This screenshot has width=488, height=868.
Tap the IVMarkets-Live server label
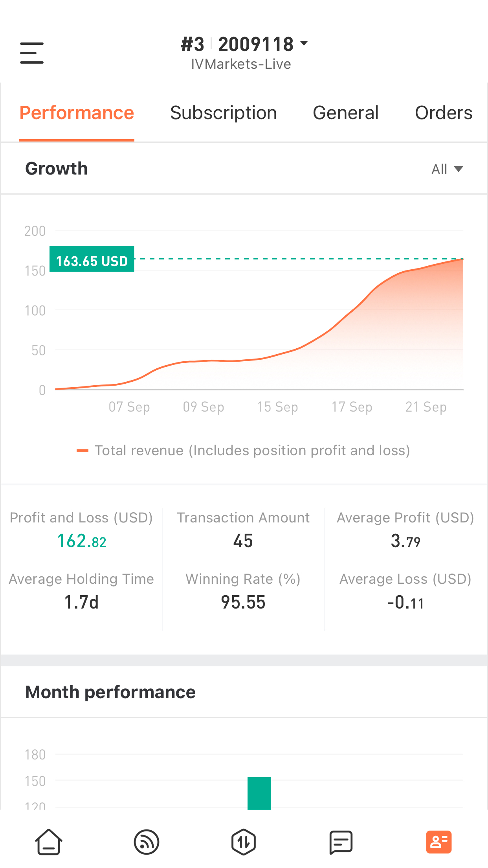point(241,64)
